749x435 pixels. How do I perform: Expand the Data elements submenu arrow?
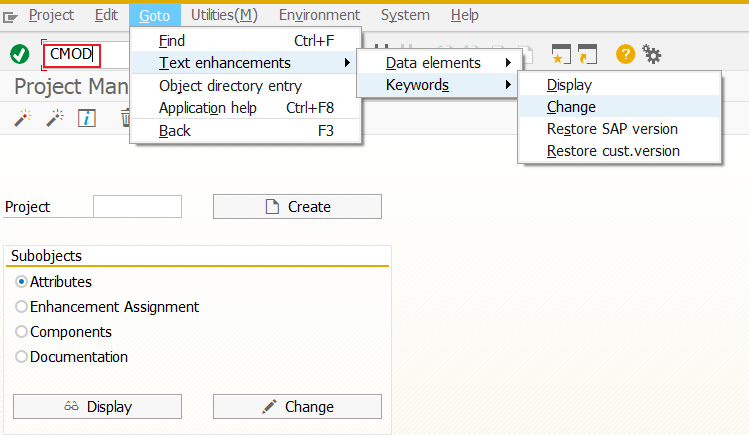(x=508, y=63)
